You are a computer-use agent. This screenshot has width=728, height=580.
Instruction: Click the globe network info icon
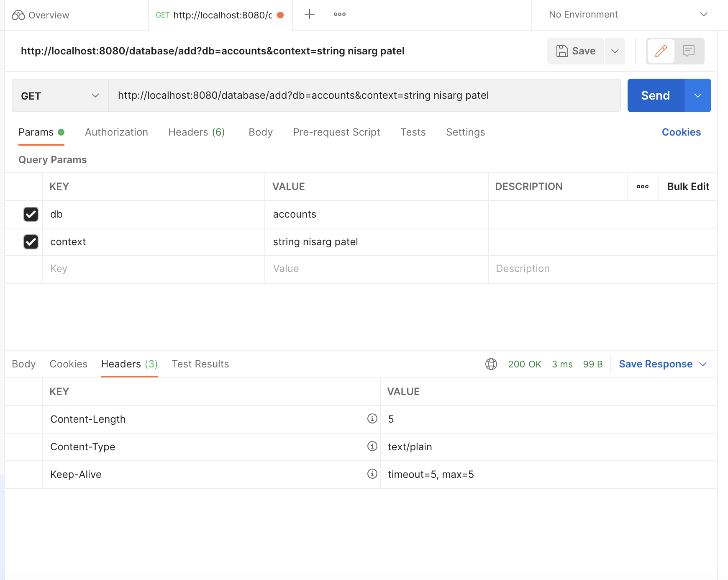[491, 364]
